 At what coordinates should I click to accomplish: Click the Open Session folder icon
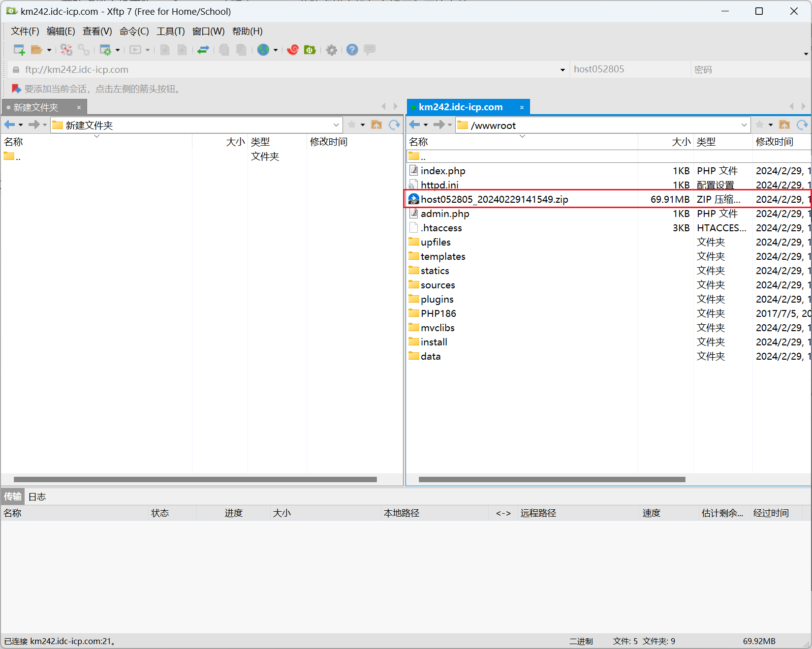coord(36,50)
